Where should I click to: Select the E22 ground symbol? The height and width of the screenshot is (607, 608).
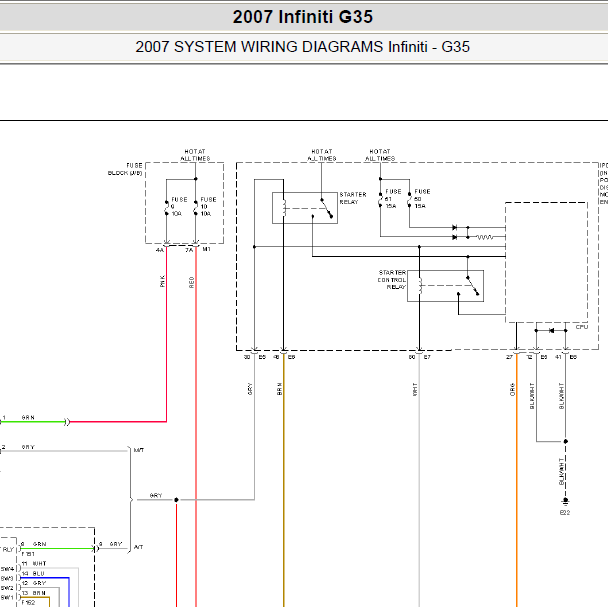click(x=565, y=502)
